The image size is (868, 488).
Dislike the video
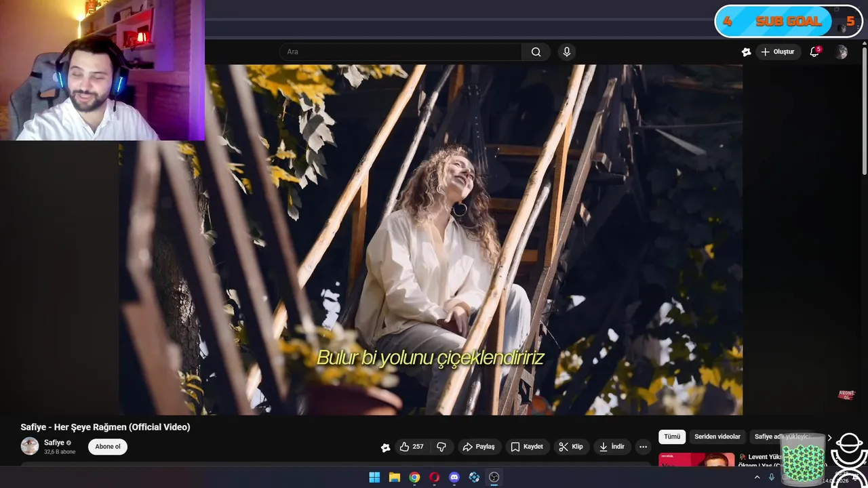pos(441,447)
